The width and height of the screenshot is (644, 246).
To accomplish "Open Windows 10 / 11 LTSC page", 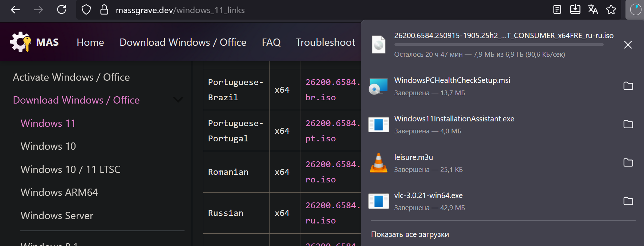I will (x=70, y=169).
